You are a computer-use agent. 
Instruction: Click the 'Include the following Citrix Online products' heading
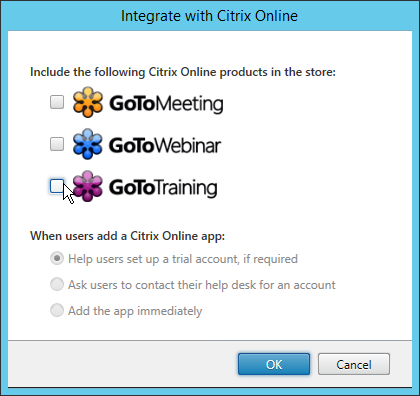[183, 72]
